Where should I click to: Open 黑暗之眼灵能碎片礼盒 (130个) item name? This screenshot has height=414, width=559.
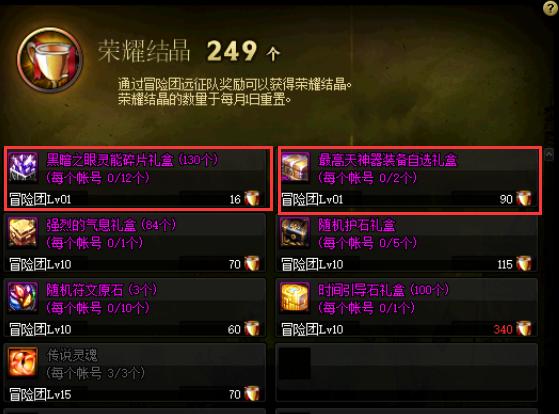(x=132, y=160)
